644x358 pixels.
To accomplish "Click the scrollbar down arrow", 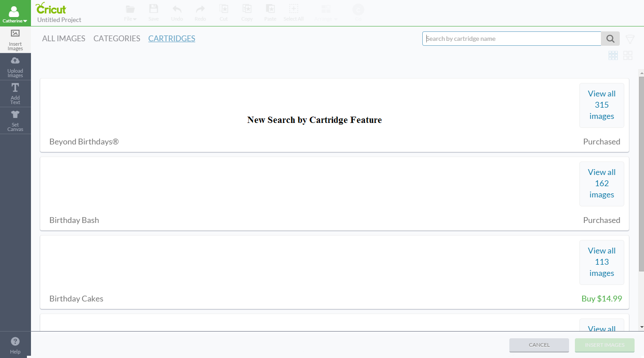I will pos(641,327).
